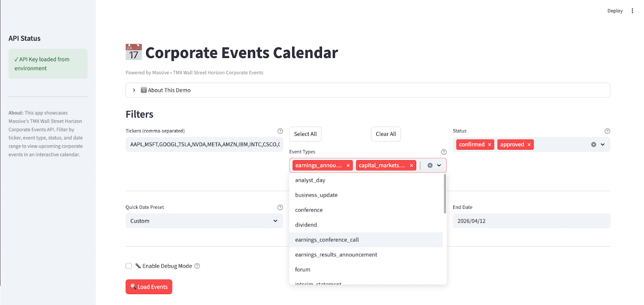Click help icon beside Tickers label
This screenshot has width=644, height=305.
280,131
